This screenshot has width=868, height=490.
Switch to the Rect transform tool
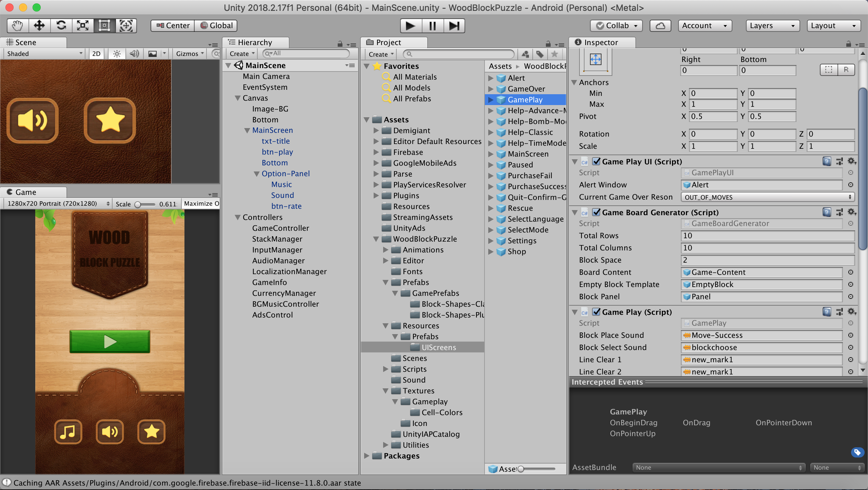[x=104, y=25]
